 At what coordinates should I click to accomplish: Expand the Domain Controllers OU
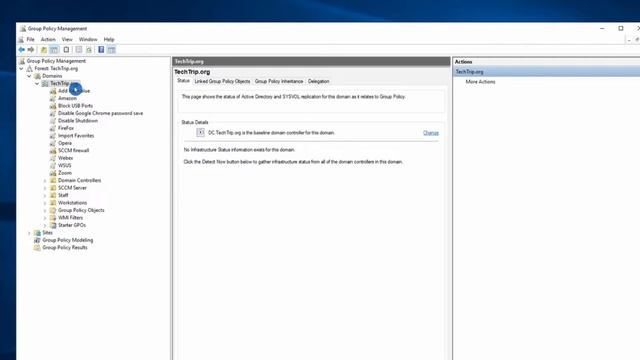tap(45, 180)
